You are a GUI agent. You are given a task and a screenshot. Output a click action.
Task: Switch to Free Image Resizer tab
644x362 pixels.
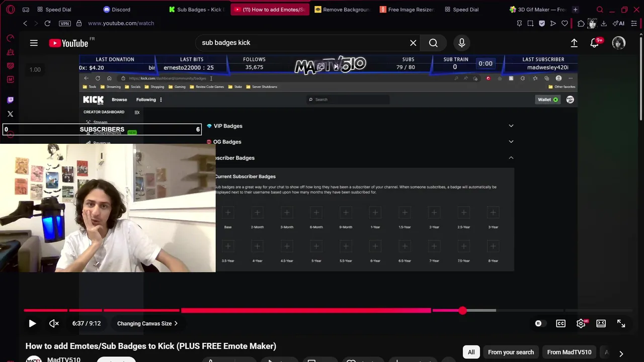pyautogui.click(x=408, y=10)
